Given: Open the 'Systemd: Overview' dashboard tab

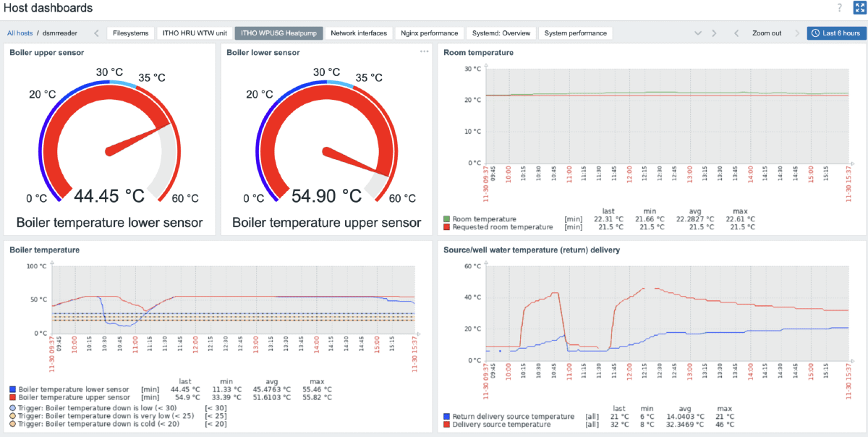Looking at the screenshot, I should pos(501,33).
